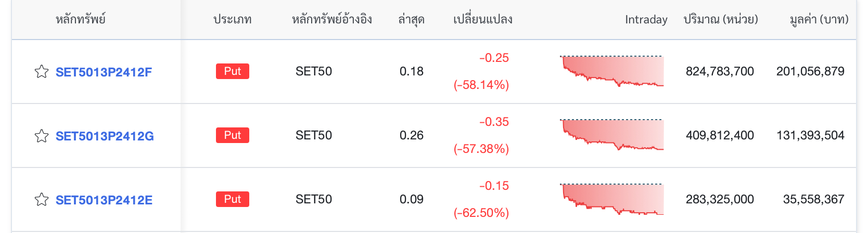Screen dimensions: 868x233
Task: Toggle star for SET5013P2412G
Action: coord(42,136)
